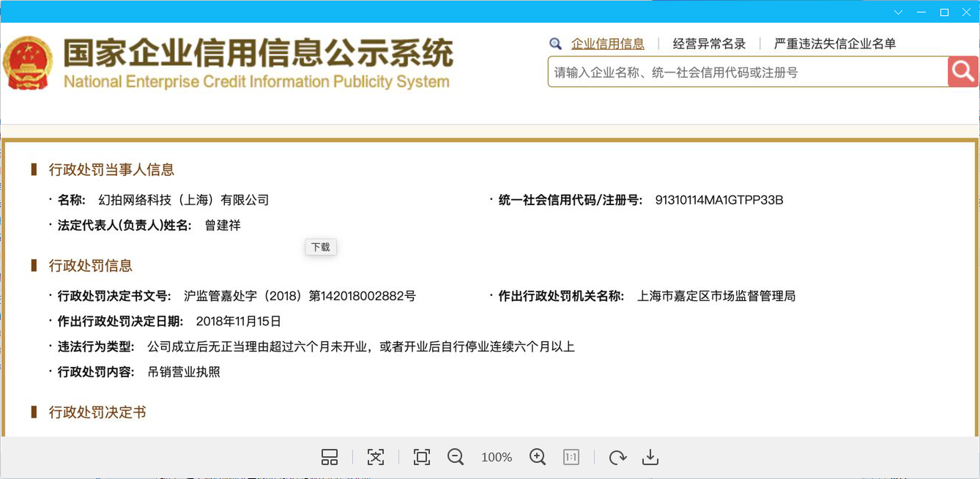
Task: Click the 作出行政处罚决定日期 label
Action: (x=121, y=322)
